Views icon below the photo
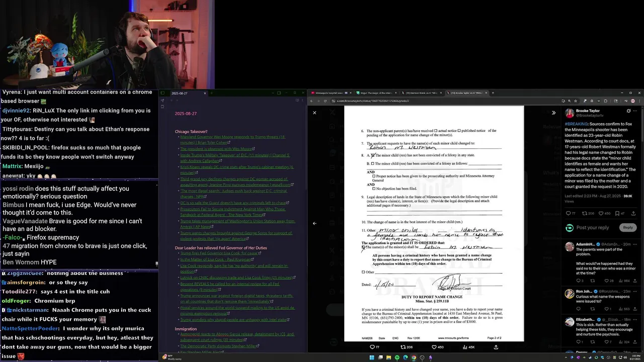The image size is (644, 362). 465,347
